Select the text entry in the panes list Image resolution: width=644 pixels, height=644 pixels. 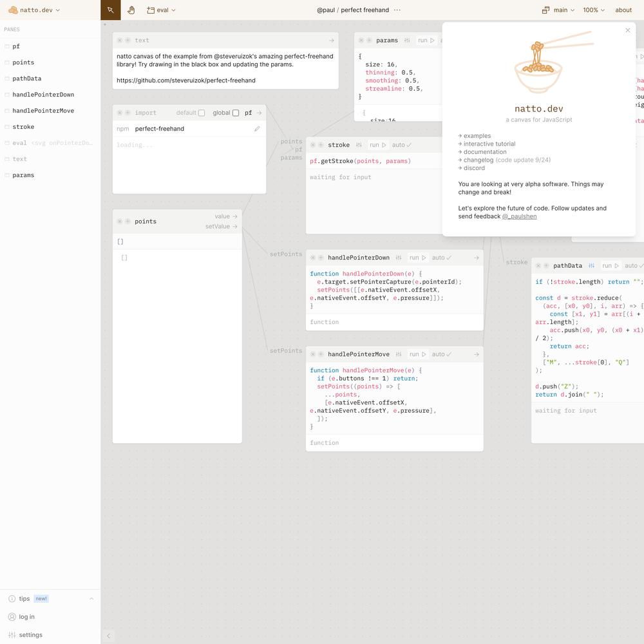50,159
